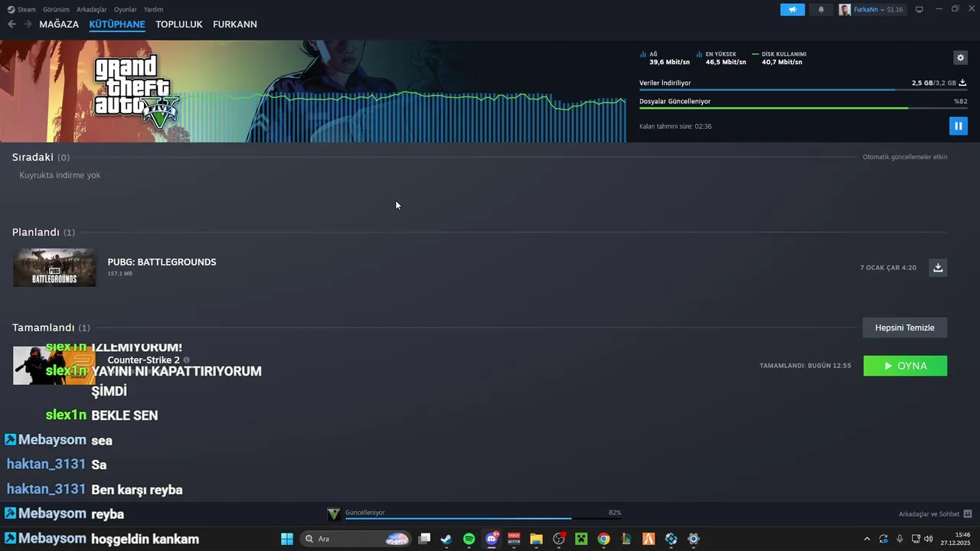Open the notifications bell
Viewport: 980px width, 551px height.
pos(822,9)
